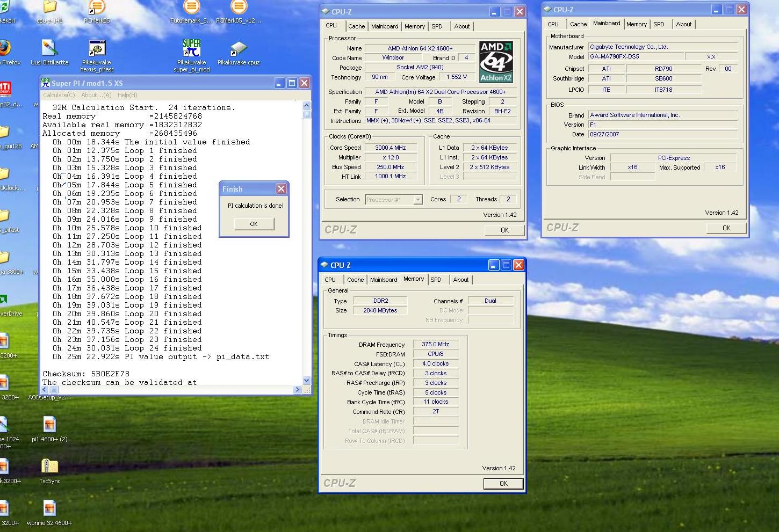Select SPD tab in CPU-Z Mainboard window
This screenshot has height=532, width=779.
pos(659,24)
